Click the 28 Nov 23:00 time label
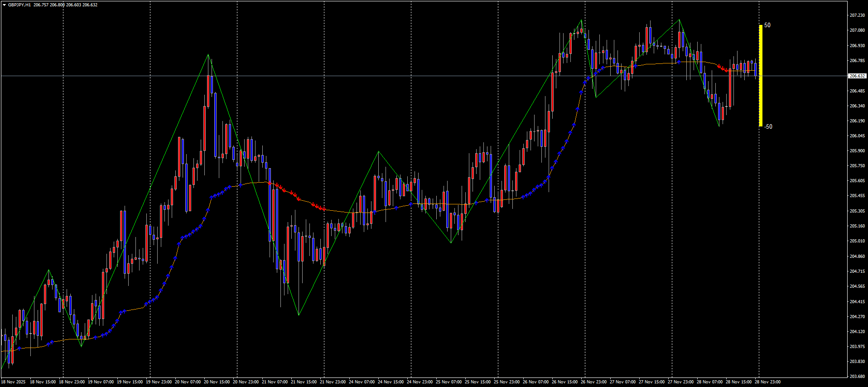The image size is (868, 387). (x=767, y=382)
